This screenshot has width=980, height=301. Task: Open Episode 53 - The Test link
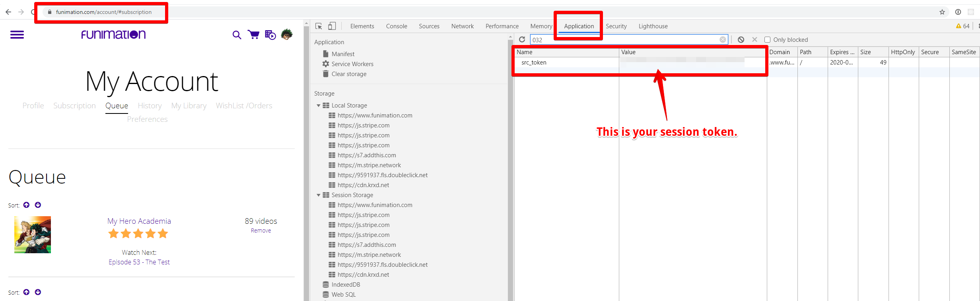[x=139, y=262]
